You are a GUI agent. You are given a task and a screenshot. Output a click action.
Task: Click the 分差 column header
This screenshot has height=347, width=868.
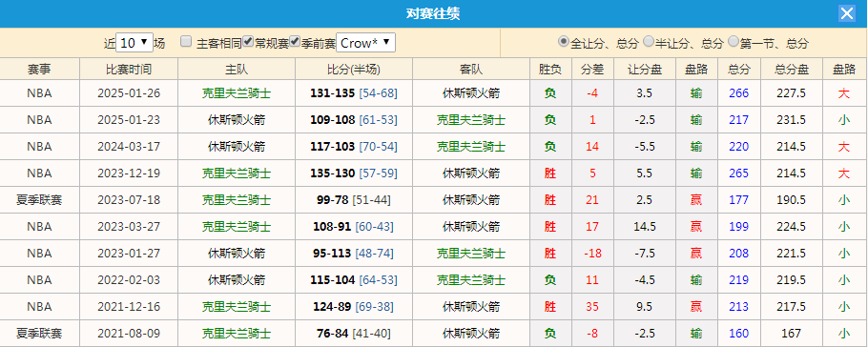click(x=592, y=70)
